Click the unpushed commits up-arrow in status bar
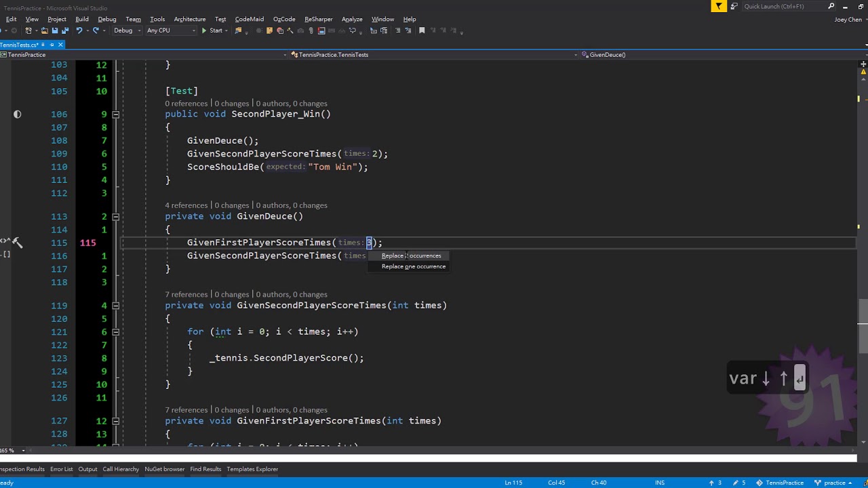The width and height of the screenshot is (868, 488). point(711,483)
